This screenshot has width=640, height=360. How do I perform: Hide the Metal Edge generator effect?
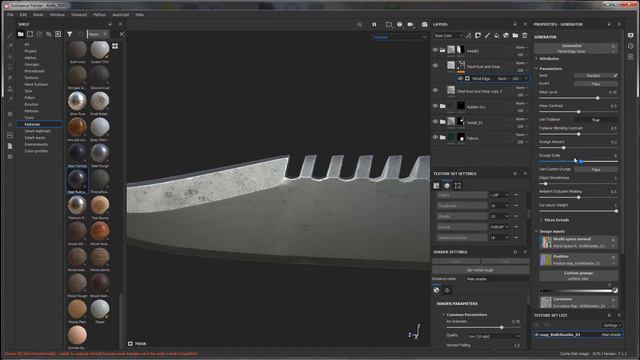(x=460, y=78)
